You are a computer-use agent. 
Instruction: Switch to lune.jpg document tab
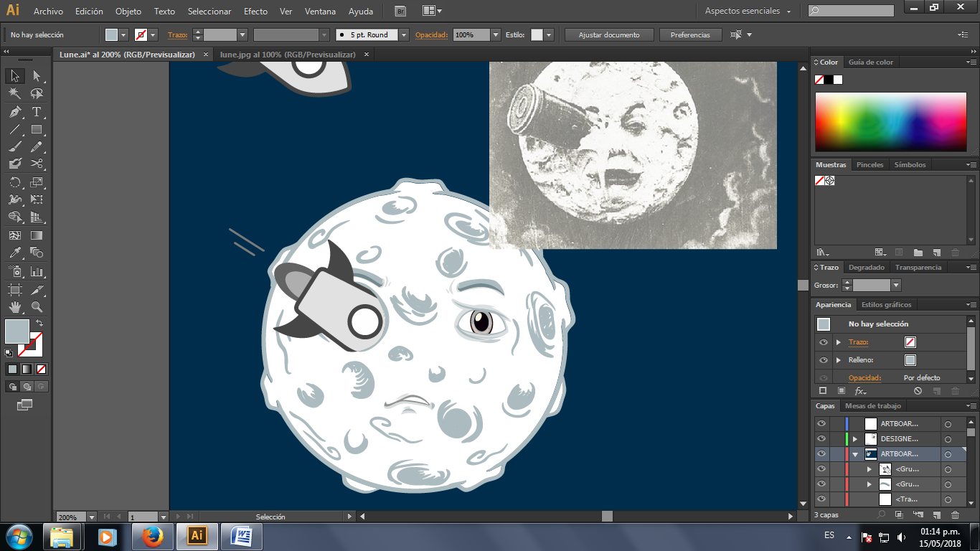[288, 55]
